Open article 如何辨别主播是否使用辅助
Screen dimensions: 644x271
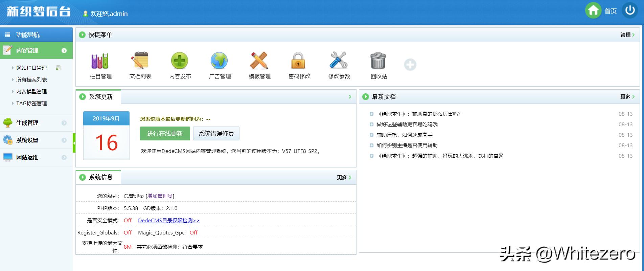point(407,145)
